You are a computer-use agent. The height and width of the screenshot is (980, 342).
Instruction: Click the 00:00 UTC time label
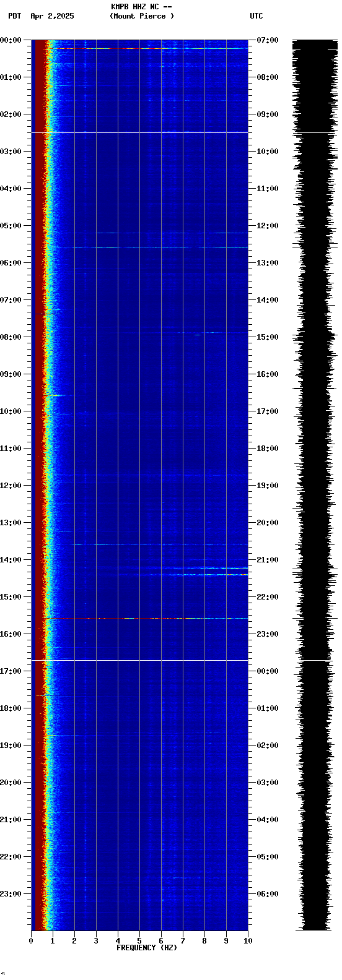tap(268, 671)
